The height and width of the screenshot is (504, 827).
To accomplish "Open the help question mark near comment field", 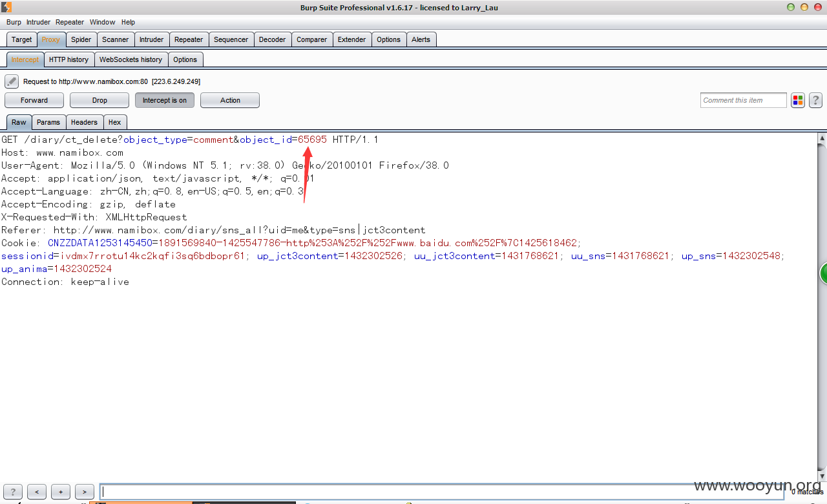I will 815,100.
